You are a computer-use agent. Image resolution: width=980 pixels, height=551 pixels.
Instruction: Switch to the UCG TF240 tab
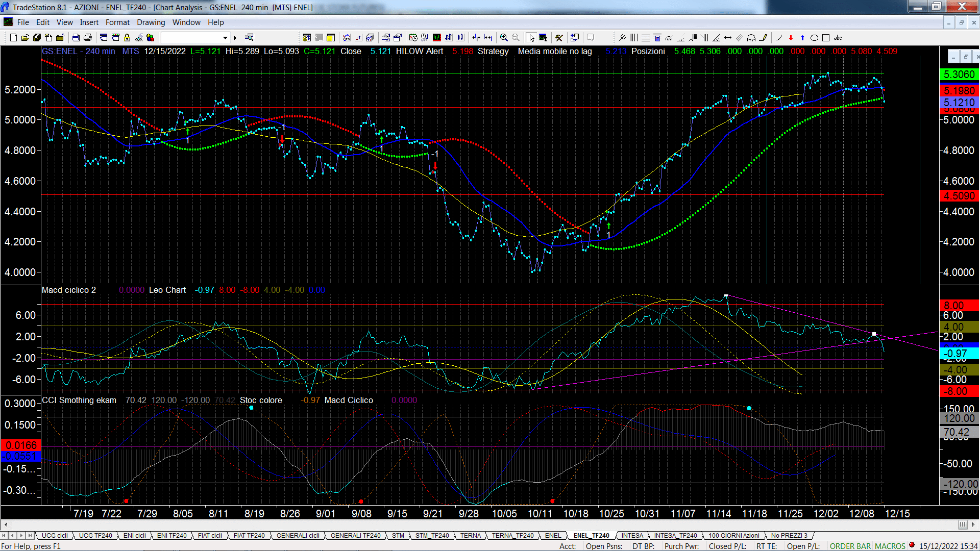[x=95, y=536]
